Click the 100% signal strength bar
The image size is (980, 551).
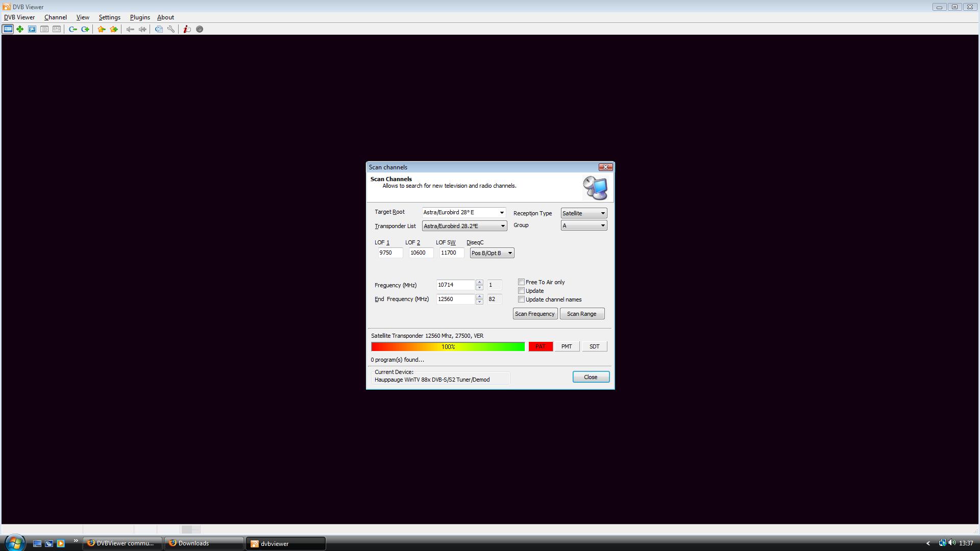tap(448, 347)
